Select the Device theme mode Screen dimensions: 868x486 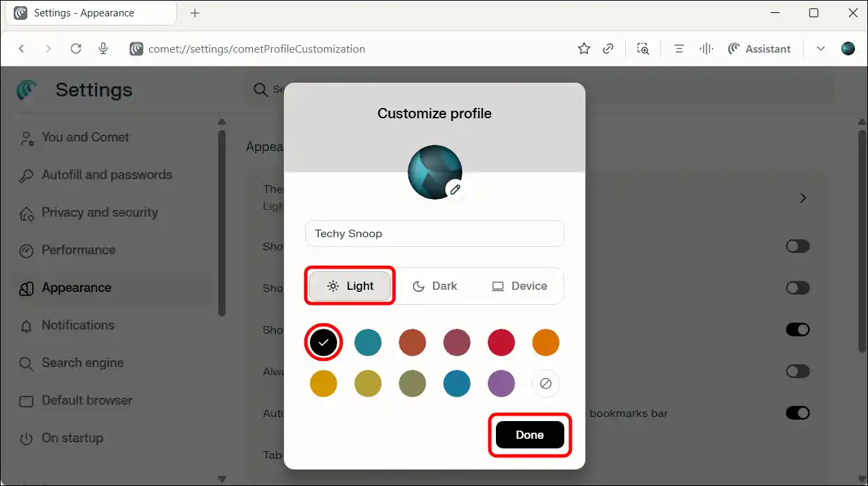(520, 286)
